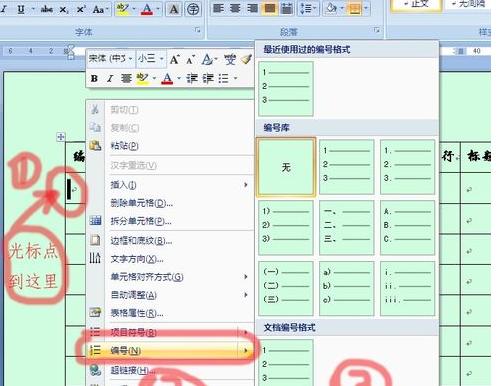497x386 pixels.
Task: Select 无 in the numbering library
Action: [286, 167]
